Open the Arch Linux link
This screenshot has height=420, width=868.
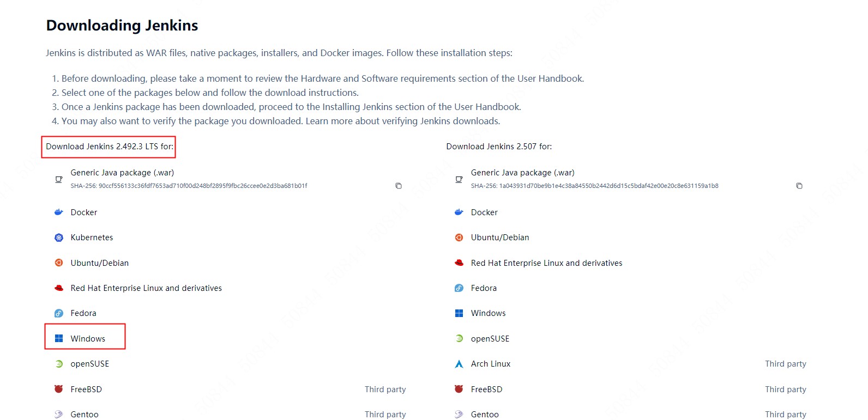point(491,364)
